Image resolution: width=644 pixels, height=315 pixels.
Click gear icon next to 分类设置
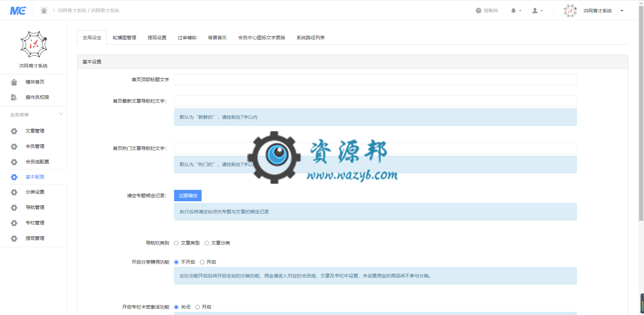(14, 192)
